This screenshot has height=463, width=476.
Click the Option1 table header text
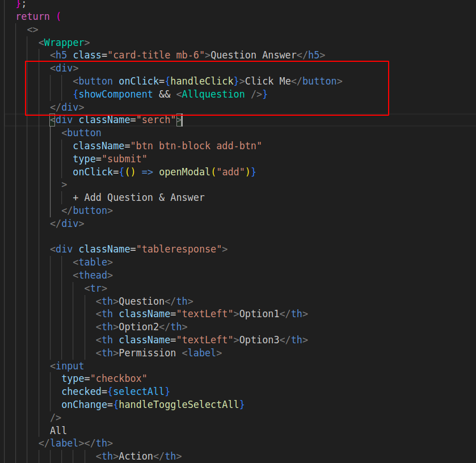259,314
